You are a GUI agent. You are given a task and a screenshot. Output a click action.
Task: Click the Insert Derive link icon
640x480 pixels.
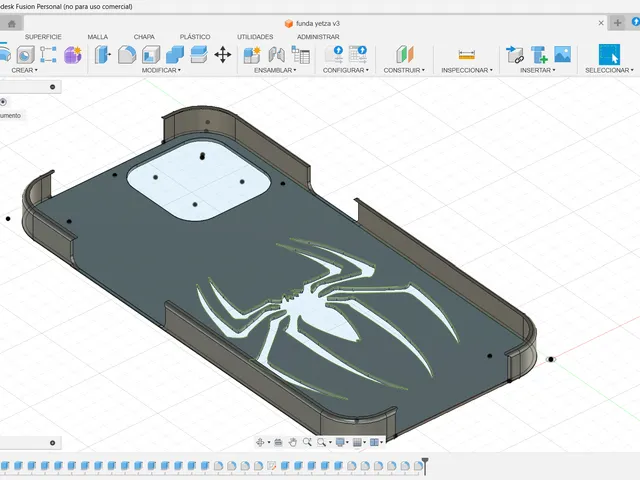515,55
